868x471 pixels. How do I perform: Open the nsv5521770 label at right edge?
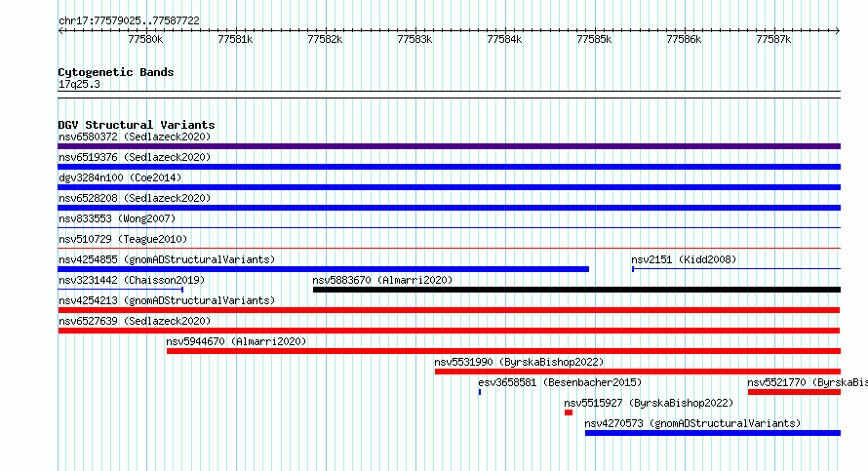[808, 382]
